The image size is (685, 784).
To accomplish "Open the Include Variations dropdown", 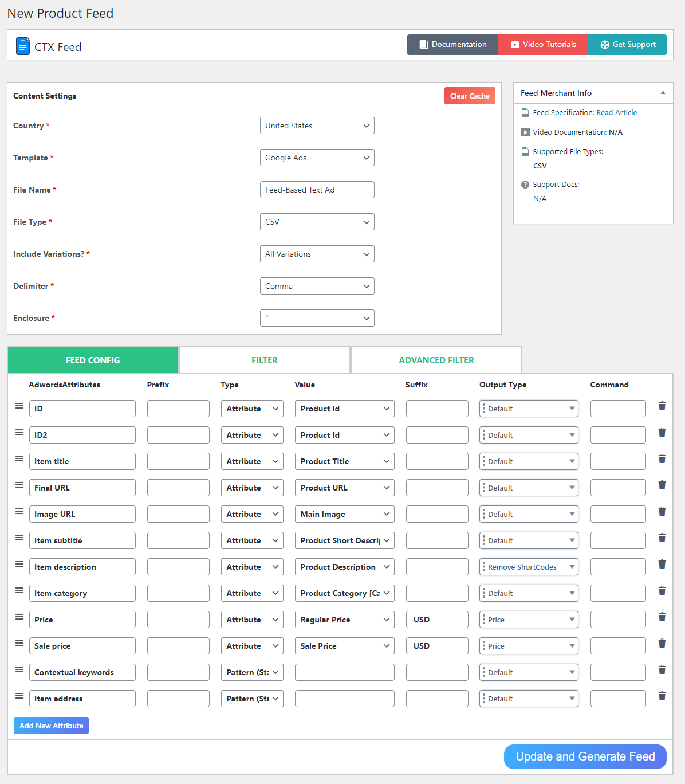I will pyautogui.click(x=317, y=254).
